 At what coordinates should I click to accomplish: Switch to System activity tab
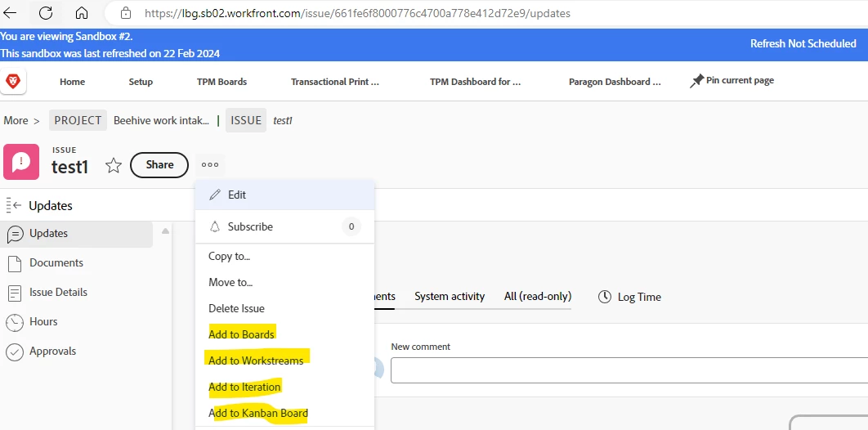point(450,296)
